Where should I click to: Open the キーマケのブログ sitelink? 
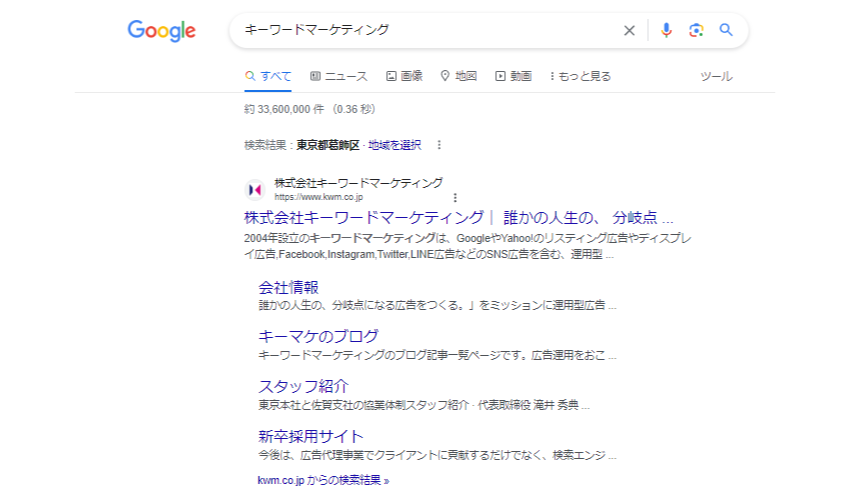pyautogui.click(x=318, y=336)
